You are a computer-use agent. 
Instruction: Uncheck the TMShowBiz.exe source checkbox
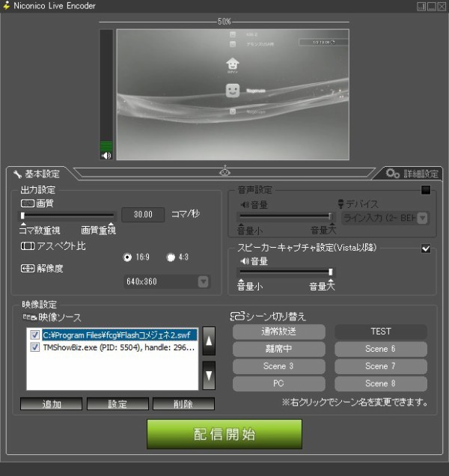[x=35, y=347]
